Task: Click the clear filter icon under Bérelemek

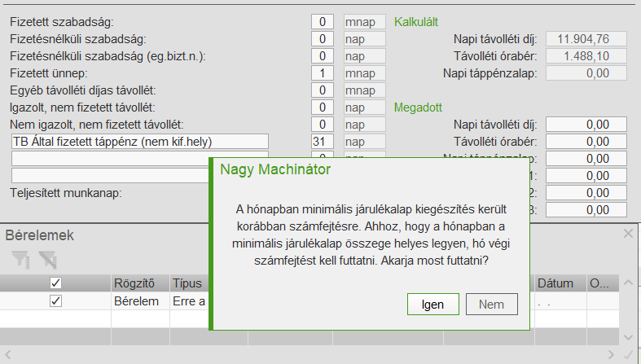Action: coord(47,260)
